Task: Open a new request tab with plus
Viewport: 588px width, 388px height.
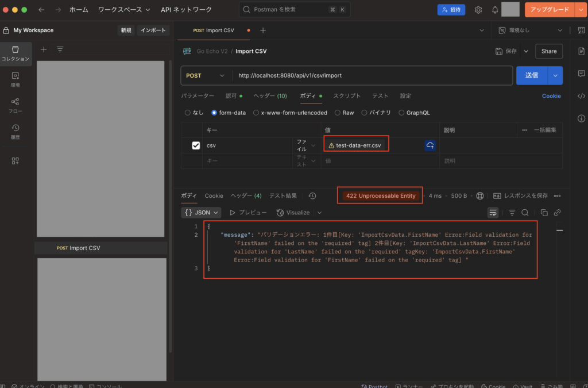Action: tap(263, 30)
